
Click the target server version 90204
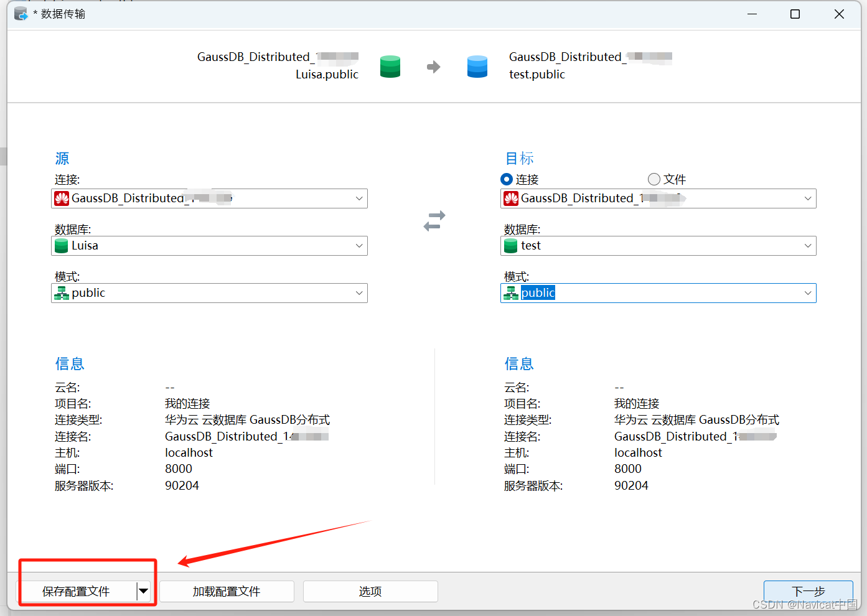pyautogui.click(x=632, y=485)
